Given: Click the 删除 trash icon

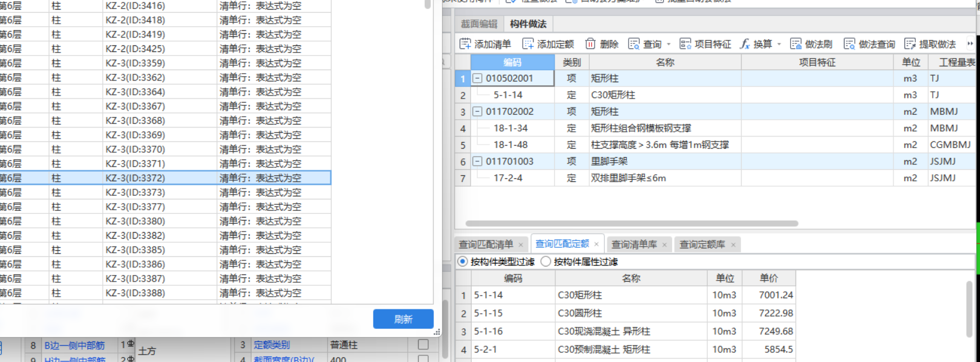Looking at the screenshot, I should [590, 44].
